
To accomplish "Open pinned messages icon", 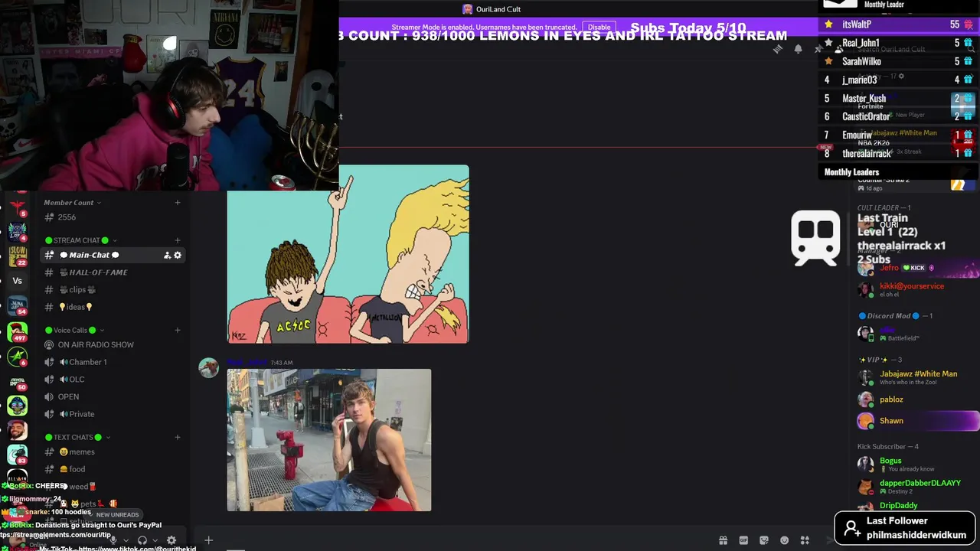I will click(x=818, y=49).
